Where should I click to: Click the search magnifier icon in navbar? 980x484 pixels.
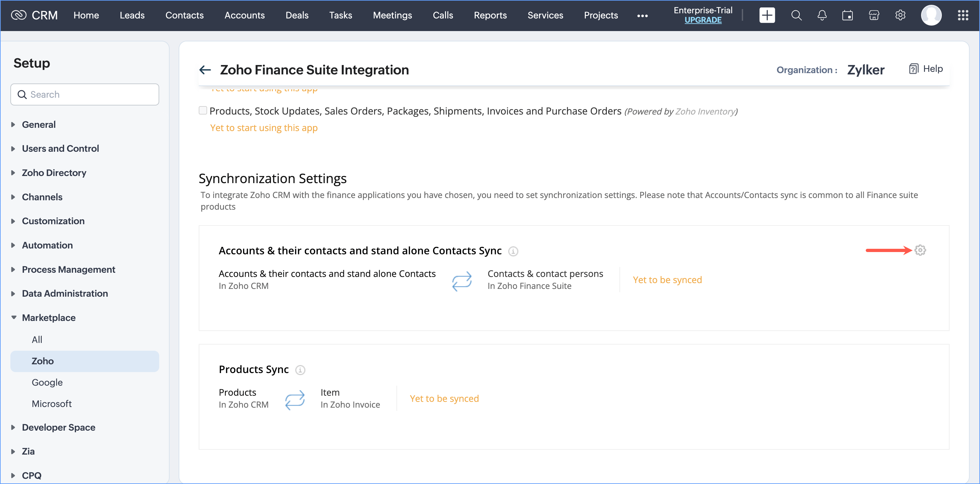coord(796,15)
